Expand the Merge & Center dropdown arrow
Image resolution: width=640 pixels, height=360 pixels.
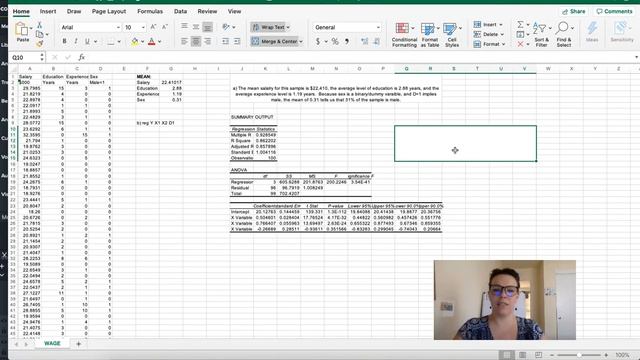(301, 42)
